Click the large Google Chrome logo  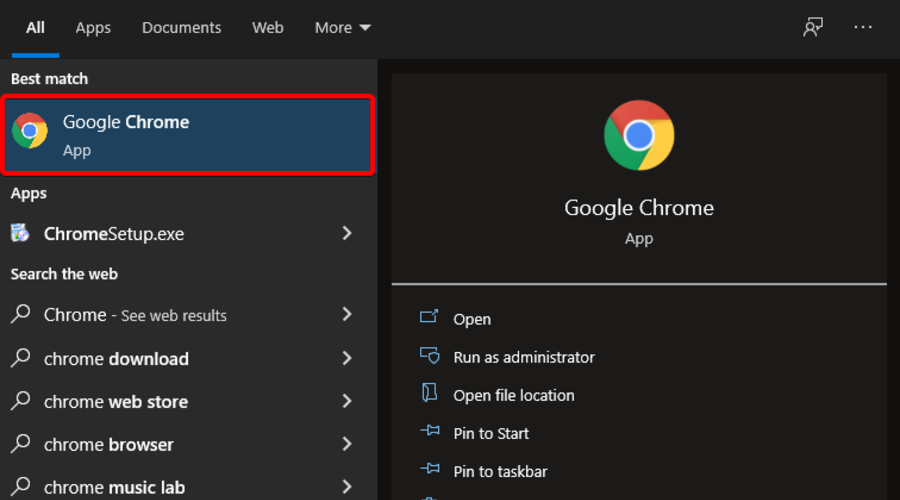click(x=639, y=135)
